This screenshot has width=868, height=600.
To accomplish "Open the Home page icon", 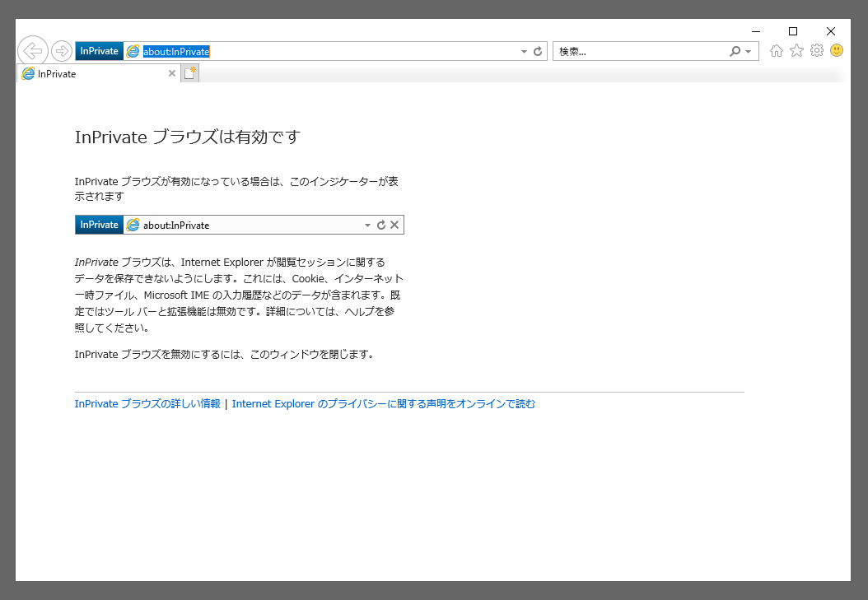I will pyautogui.click(x=777, y=51).
